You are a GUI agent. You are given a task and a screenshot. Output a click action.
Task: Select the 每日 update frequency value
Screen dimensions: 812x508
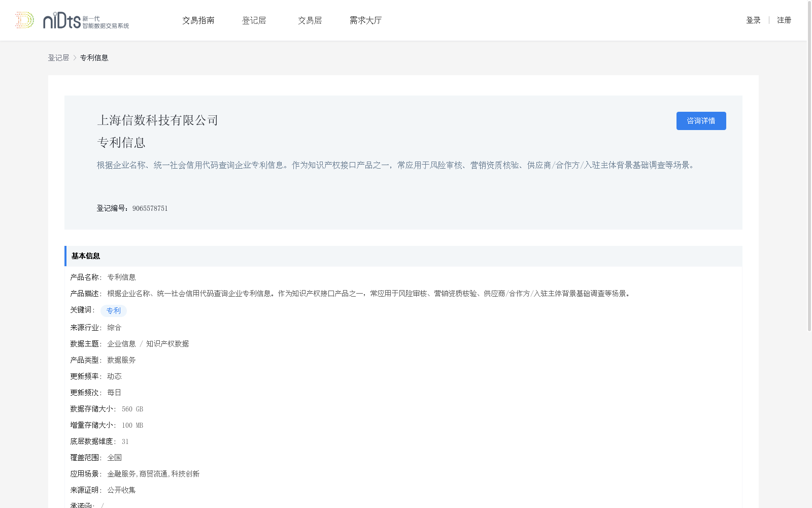pyautogui.click(x=114, y=393)
